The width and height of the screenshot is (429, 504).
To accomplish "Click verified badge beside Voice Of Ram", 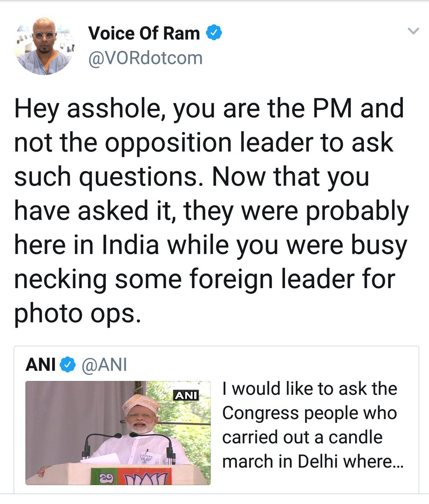I will [x=214, y=33].
